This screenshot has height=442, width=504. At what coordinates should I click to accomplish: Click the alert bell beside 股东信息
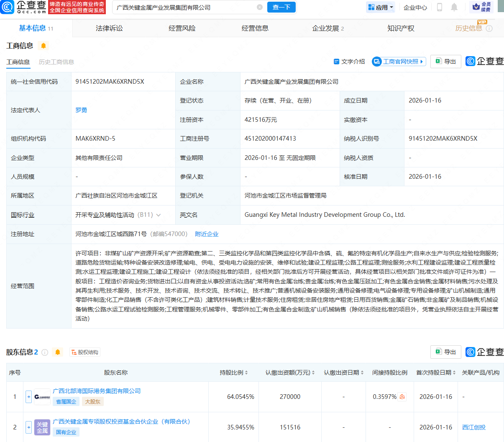click(x=58, y=352)
